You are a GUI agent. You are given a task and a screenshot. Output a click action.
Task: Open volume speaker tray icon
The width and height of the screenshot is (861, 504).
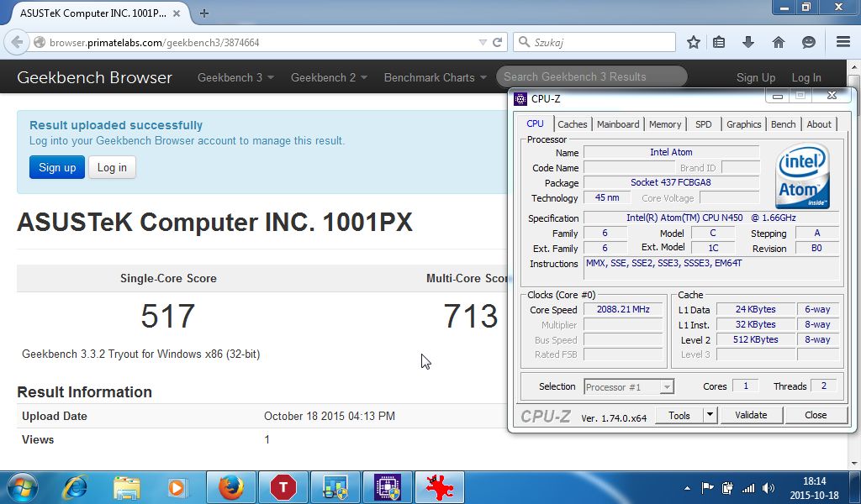click(x=769, y=487)
